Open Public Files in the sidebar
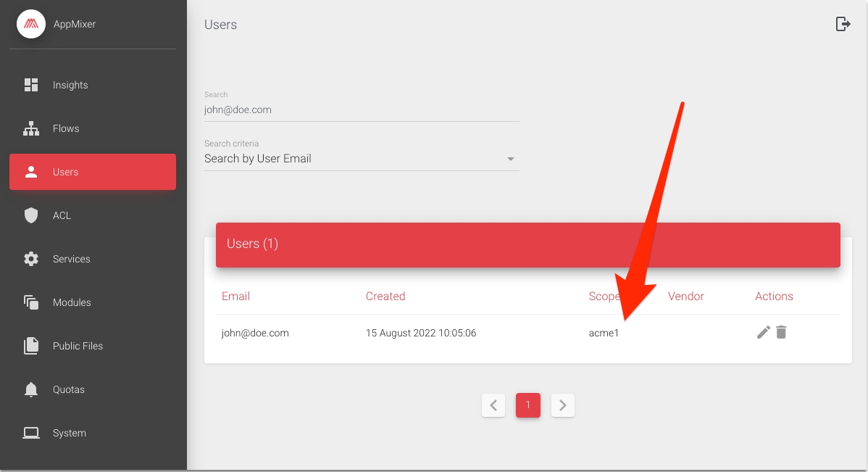The image size is (868, 472). tap(78, 346)
